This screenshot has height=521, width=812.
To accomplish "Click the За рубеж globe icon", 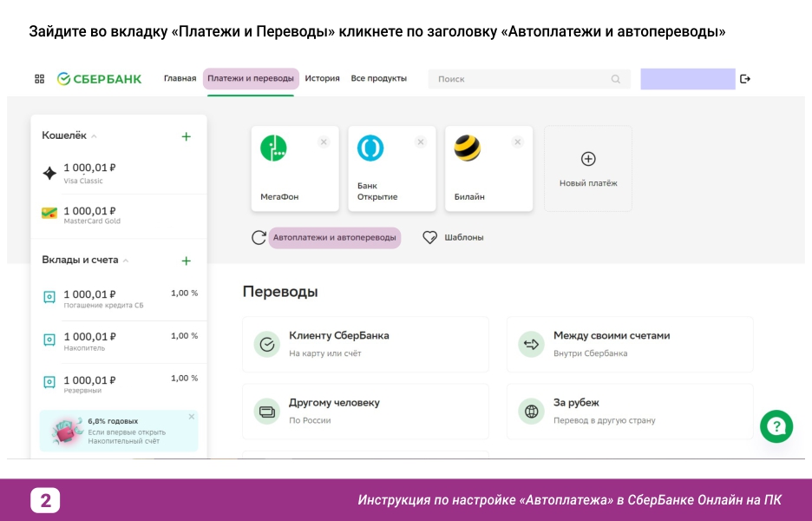I will tap(531, 412).
